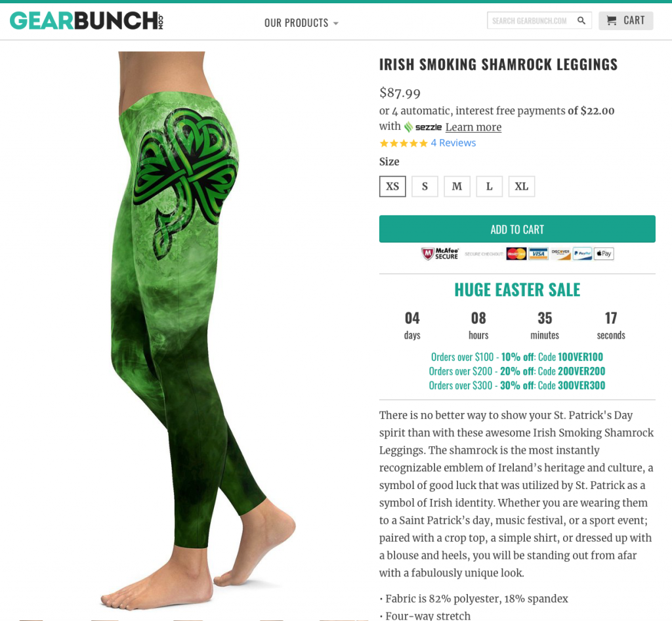This screenshot has width=672, height=621.
Task: Click the Sezzle logo
Action: 423,127
